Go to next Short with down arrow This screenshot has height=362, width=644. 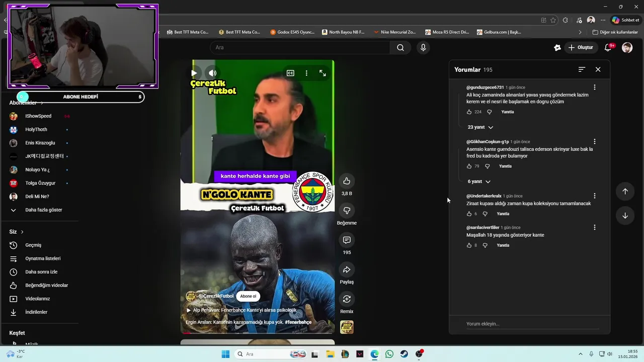click(625, 216)
